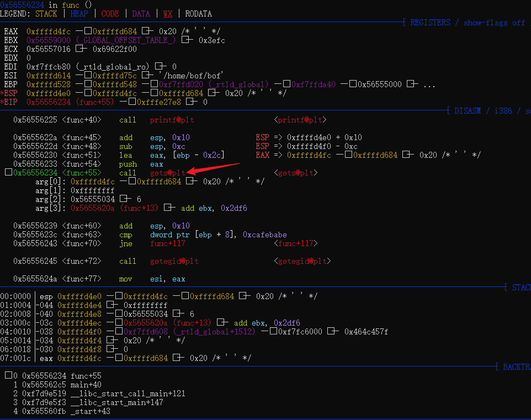Select the HEAP legend label
The width and height of the screenshot is (531, 420).
(x=79, y=14)
